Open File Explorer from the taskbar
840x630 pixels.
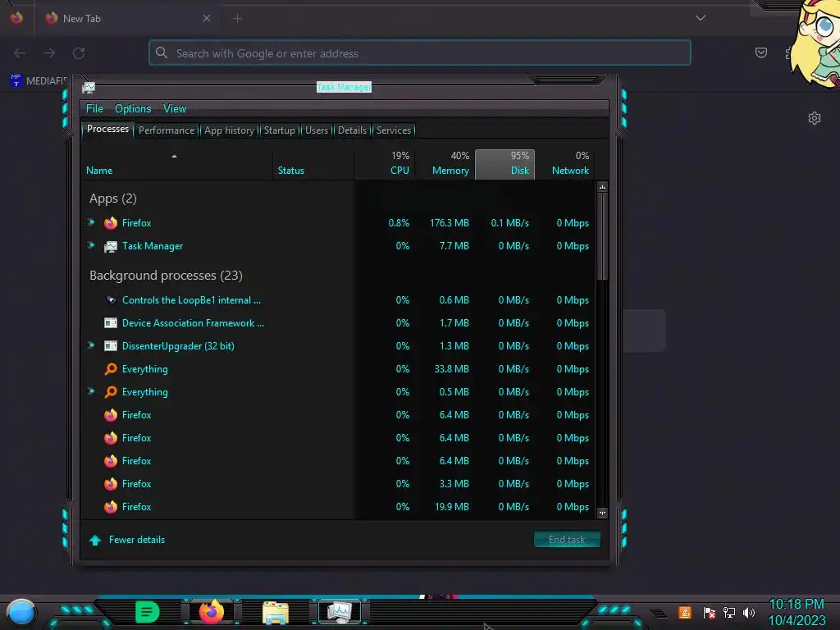click(276, 612)
